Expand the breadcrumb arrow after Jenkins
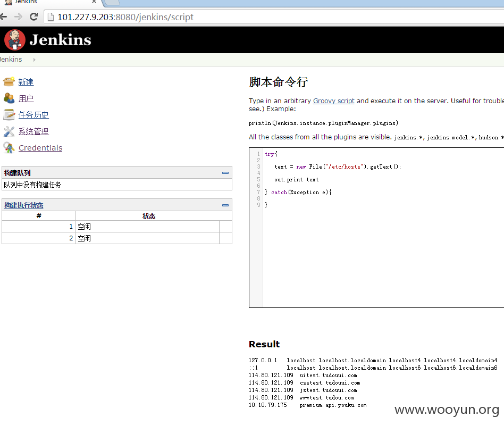 click(35, 60)
